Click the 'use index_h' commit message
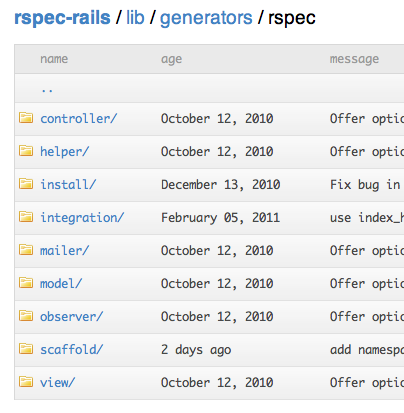 click(x=367, y=218)
